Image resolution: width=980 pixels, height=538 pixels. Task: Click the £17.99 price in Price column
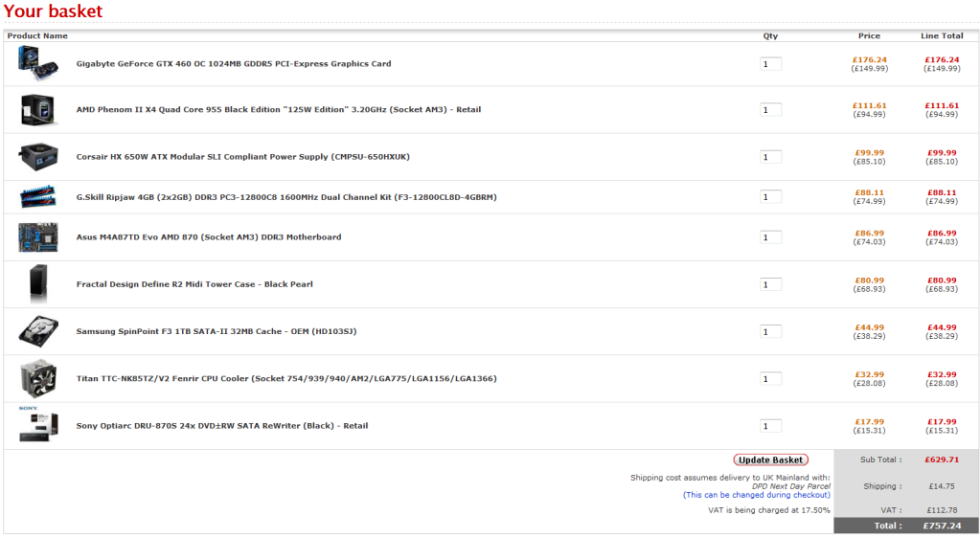tap(870, 422)
